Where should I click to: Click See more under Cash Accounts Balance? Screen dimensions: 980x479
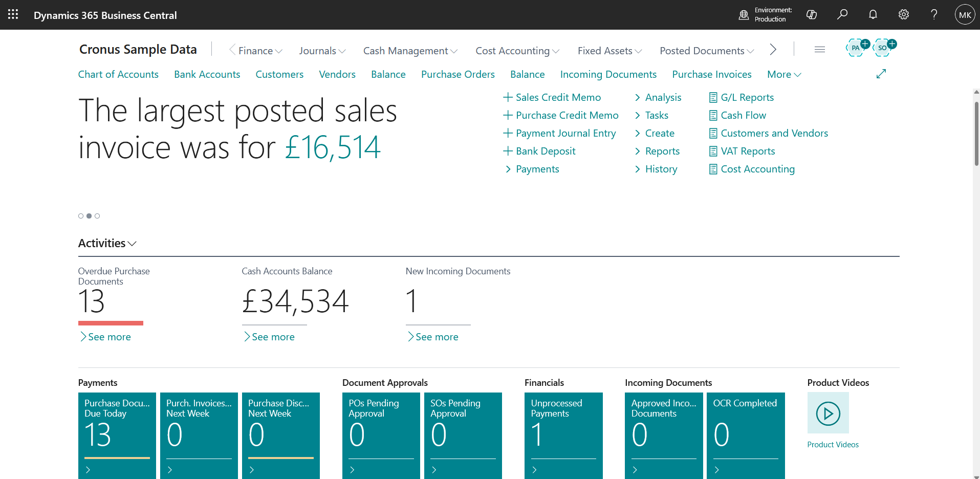(x=273, y=337)
